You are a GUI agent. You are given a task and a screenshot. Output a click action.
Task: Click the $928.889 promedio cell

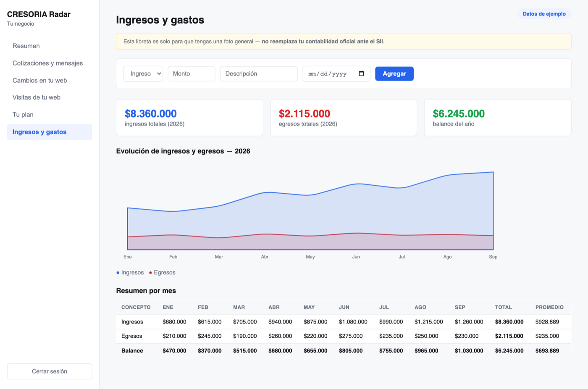[547, 322]
